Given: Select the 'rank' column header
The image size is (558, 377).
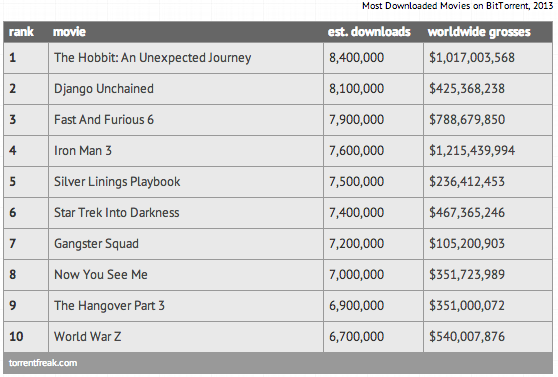Looking at the screenshot, I should tap(21, 32).
